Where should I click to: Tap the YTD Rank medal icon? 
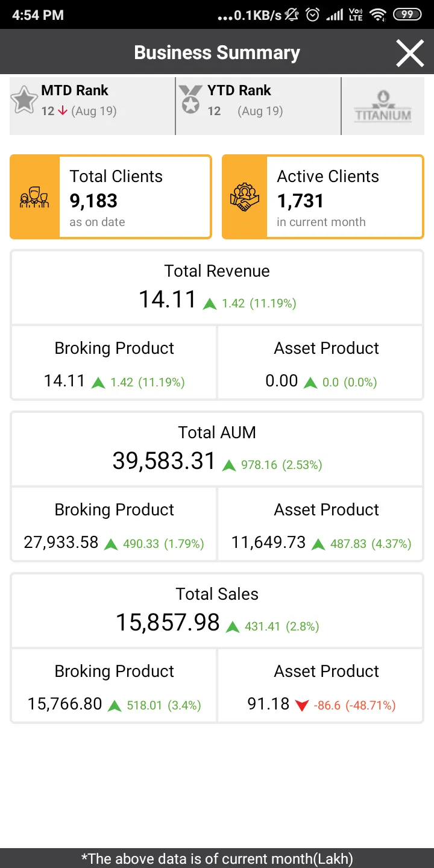(190, 99)
